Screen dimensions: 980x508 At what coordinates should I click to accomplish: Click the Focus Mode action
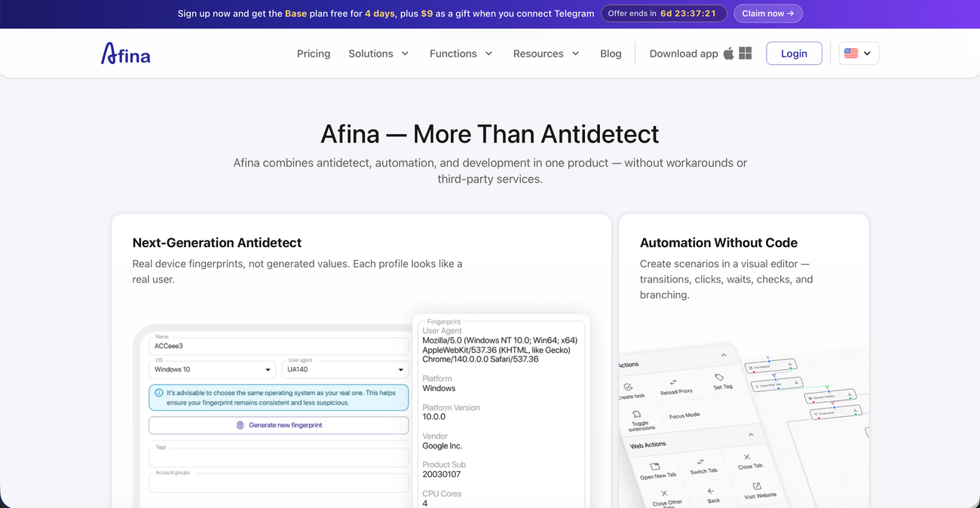(x=684, y=415)
